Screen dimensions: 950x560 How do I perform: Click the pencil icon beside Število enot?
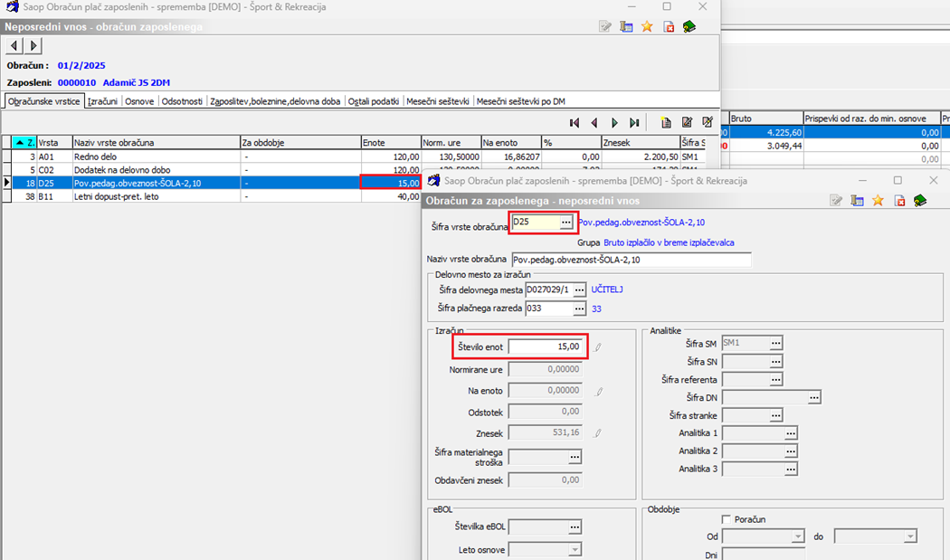(598, 346)
